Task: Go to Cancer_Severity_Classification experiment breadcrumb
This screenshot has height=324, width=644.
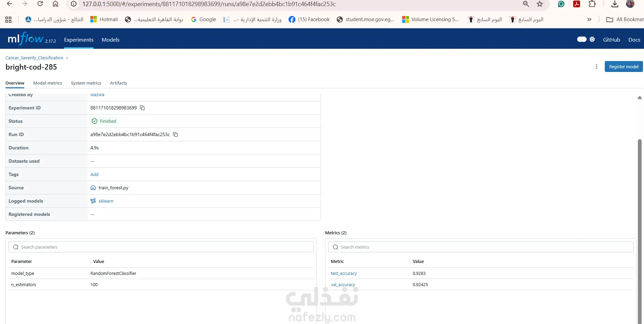Action: coord(34,58)
